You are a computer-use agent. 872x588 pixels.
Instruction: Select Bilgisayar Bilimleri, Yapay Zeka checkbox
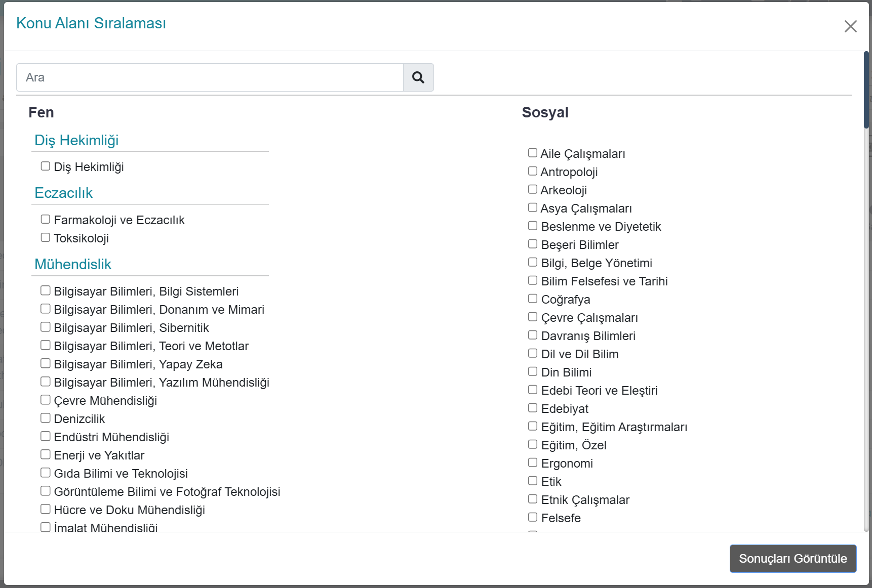point(46,363)
